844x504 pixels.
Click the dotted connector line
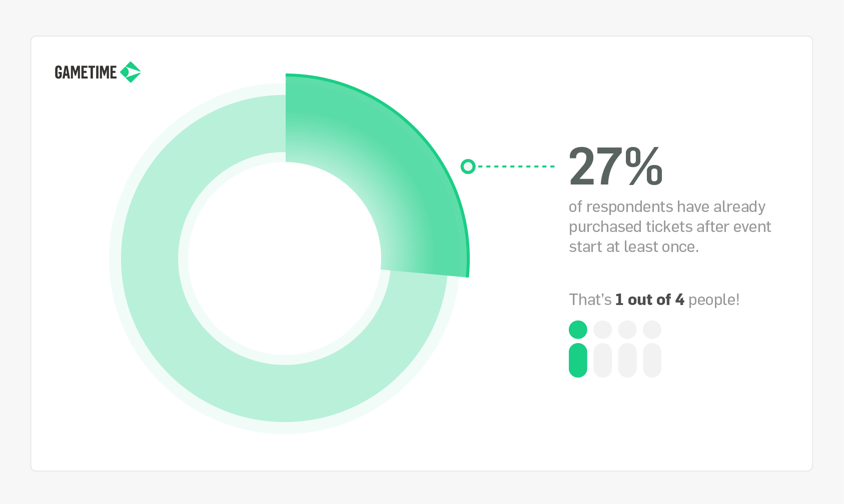pyautogui.click(x=516, y=166)
